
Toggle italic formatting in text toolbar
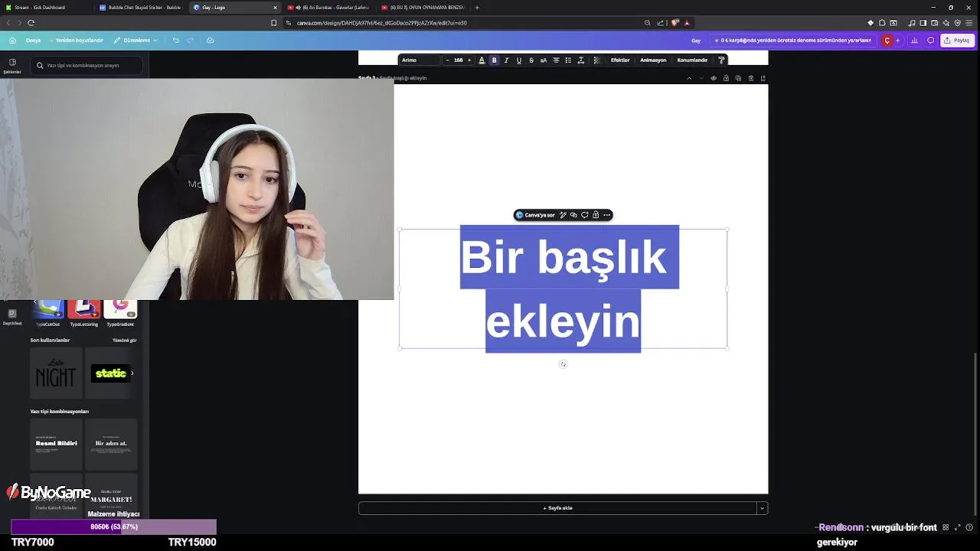coord(506,60)
